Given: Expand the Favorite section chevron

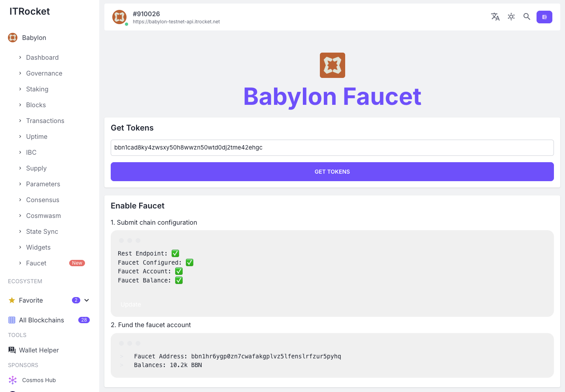Looking at the screenshot, I should click(x=86, y=300).
